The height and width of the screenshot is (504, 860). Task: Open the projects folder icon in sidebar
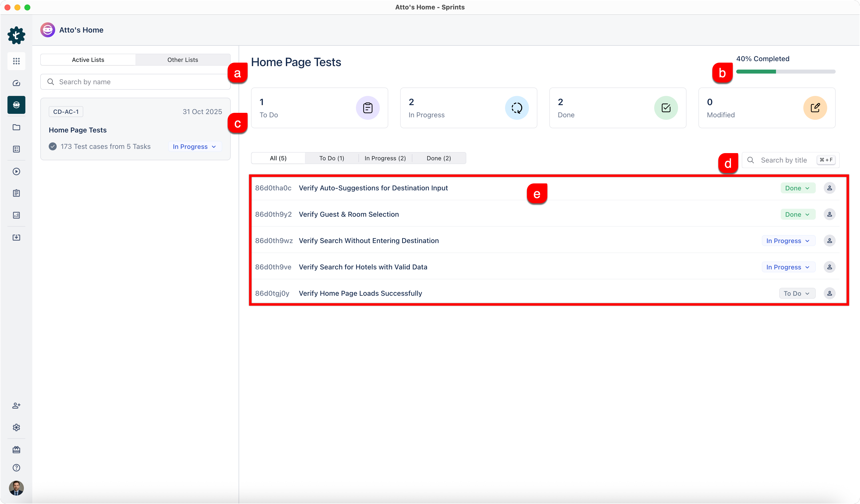point(16,127)
